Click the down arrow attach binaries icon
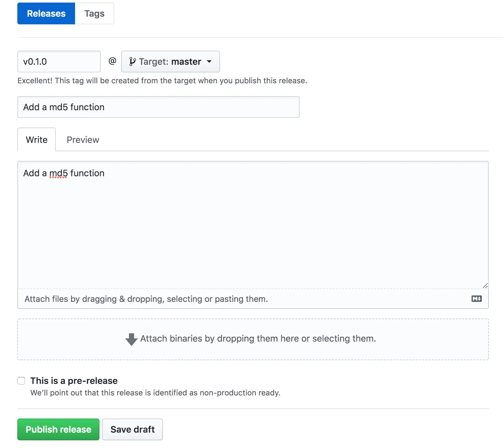This screenshot has height=448, width=503. click(131, 339)
